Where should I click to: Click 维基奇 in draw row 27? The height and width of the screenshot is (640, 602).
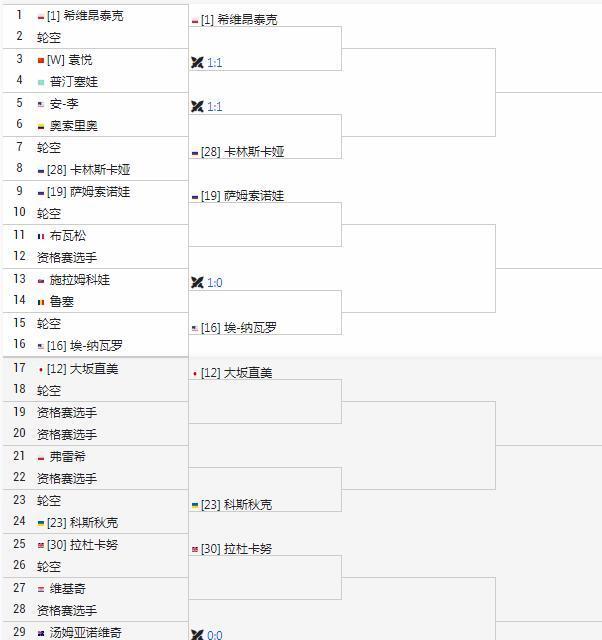point(68,588)
